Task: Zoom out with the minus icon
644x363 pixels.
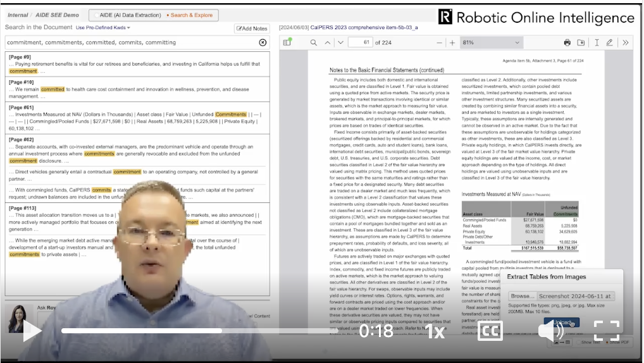Action: [439, 43]
